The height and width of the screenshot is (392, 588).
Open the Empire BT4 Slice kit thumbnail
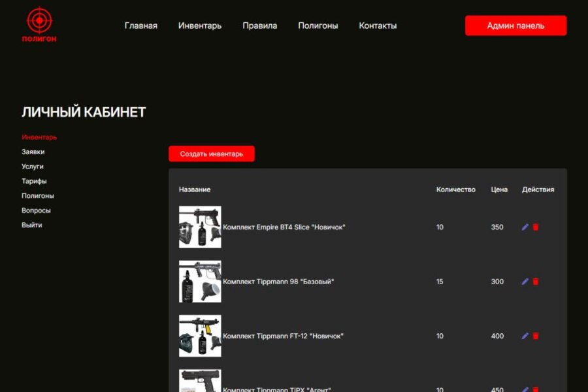(200, 227)
